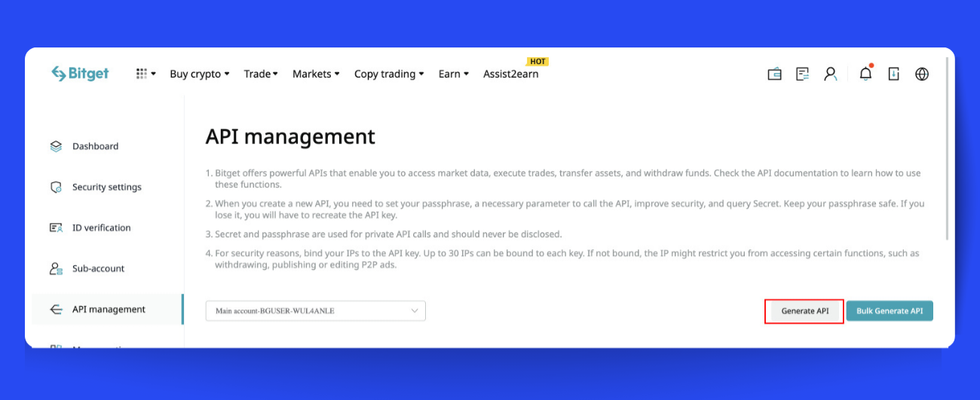Click the Sub-account people icon
Screen dimensions: 980x400
tap(56, 268)
